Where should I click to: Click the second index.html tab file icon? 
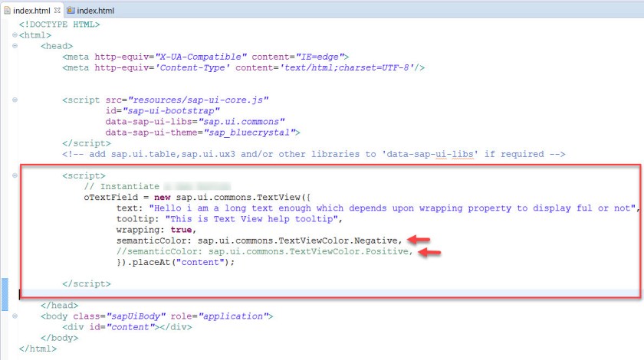tap(71, 10)
